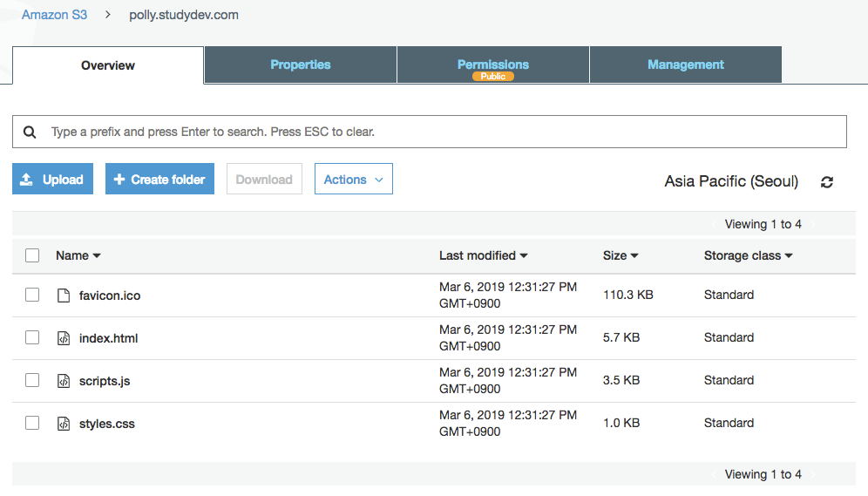Click scripts.js's Last modified date
The width and height of the screenshot is (868, 496).
(x=507, y=380)
